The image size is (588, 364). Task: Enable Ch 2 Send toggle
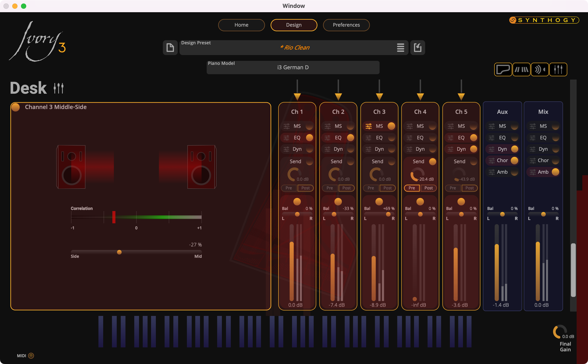(350, 161)
